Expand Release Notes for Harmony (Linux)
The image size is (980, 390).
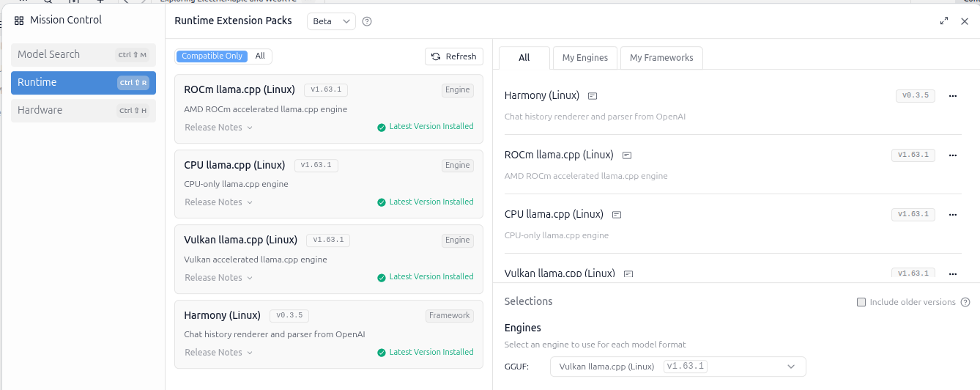(218, 353)
